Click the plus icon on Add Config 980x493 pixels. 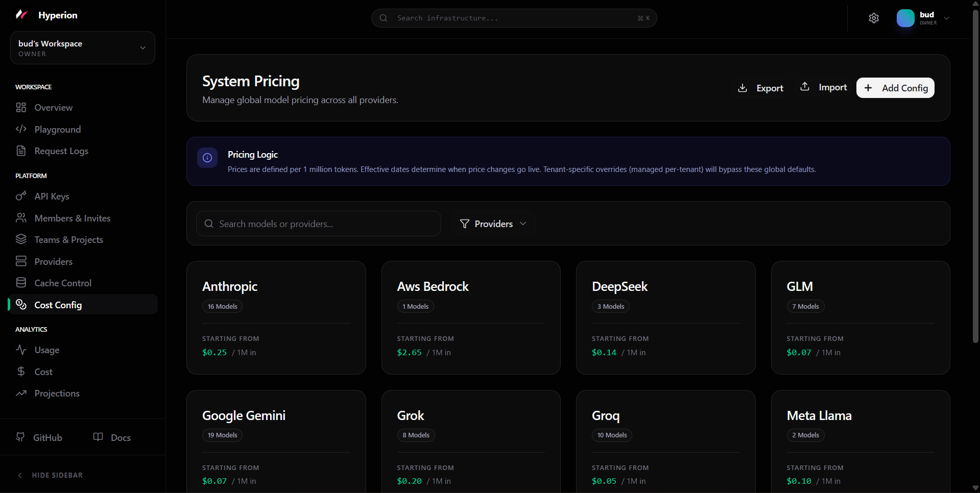pos(868,88)
